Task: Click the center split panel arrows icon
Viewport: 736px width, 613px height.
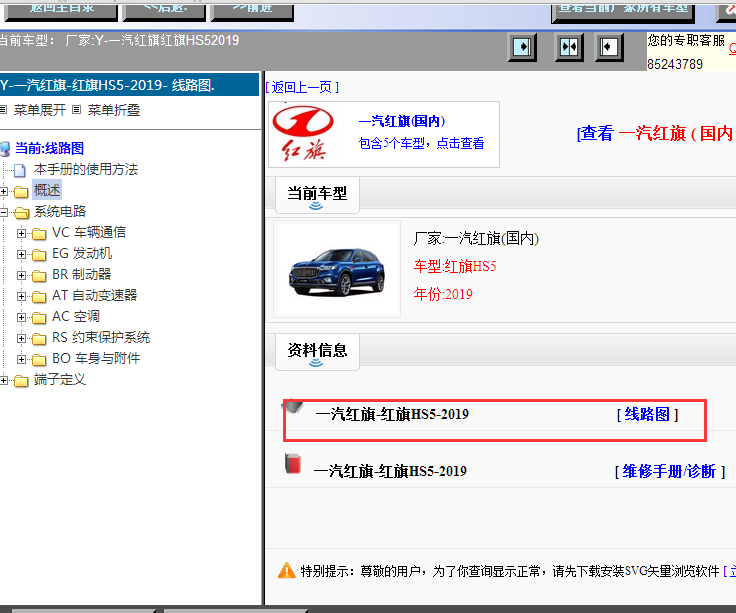Action: coord(569,47)
